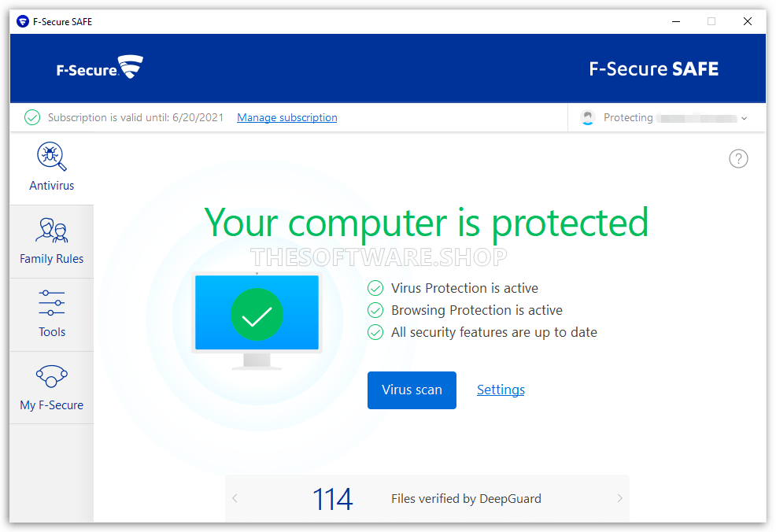
Task: Show the previous statistic with the left chevron
Action: [235, 498]
